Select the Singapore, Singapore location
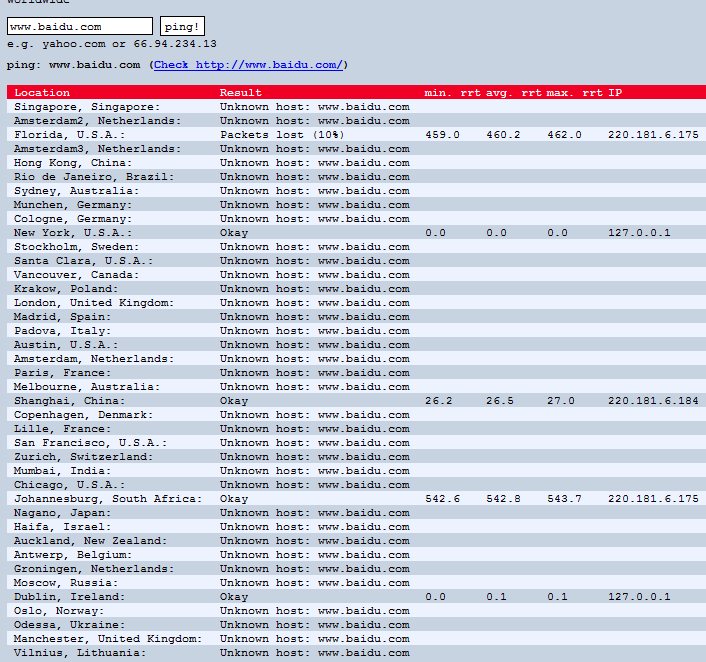Viewport: 706px width, 662px height. click(x=87, y=107)
